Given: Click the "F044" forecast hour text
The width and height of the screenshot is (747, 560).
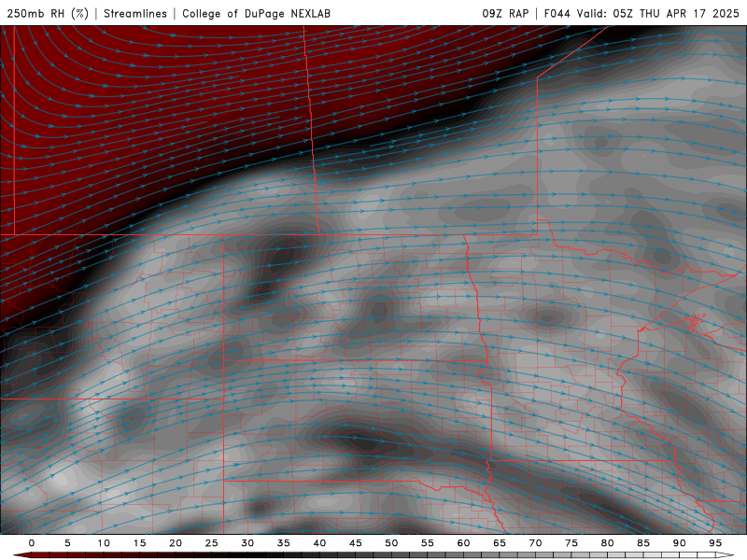Looking at the screenshot, I should coord(557,13).
